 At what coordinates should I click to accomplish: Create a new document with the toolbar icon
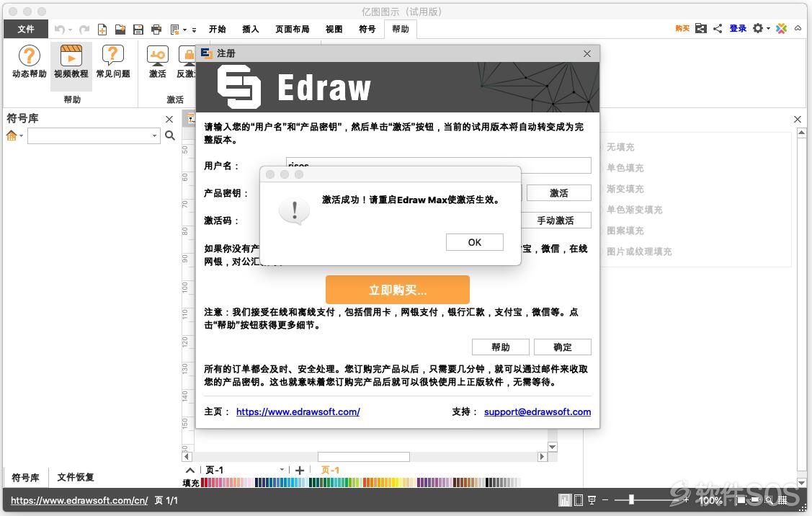pos(102,30)
